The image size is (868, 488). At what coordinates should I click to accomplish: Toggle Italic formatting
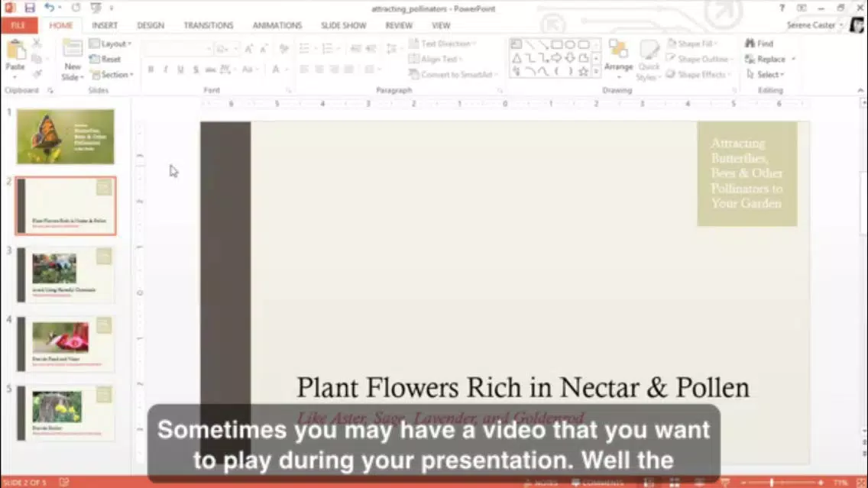(166, 69)
